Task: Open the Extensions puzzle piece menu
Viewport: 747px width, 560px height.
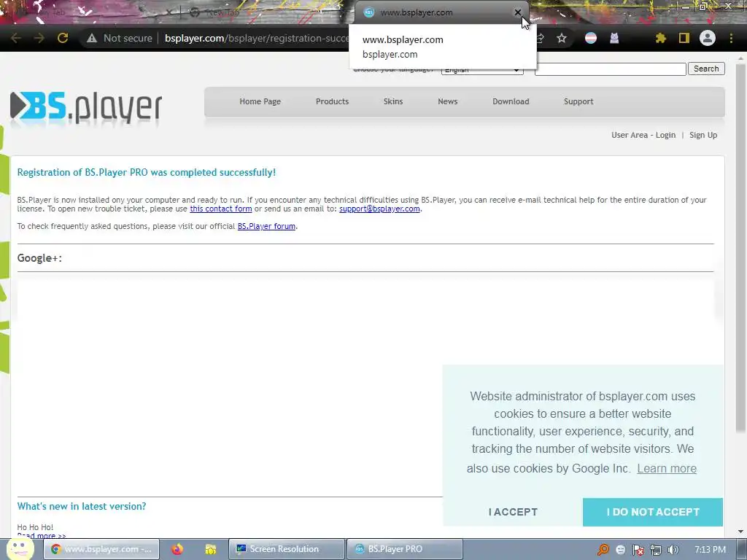Action: 660,38
